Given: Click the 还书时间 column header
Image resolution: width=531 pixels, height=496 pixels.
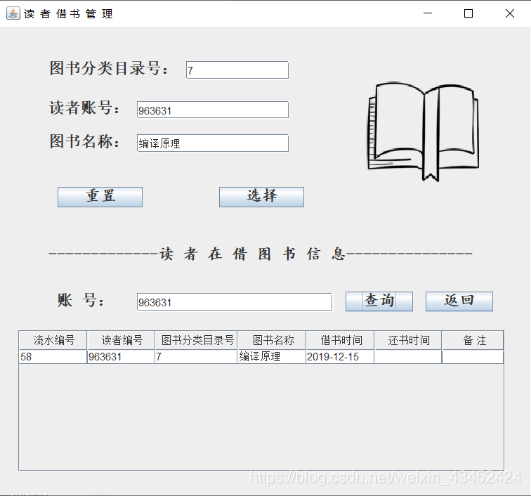Looking at the screenshot, I should (408, 340).
